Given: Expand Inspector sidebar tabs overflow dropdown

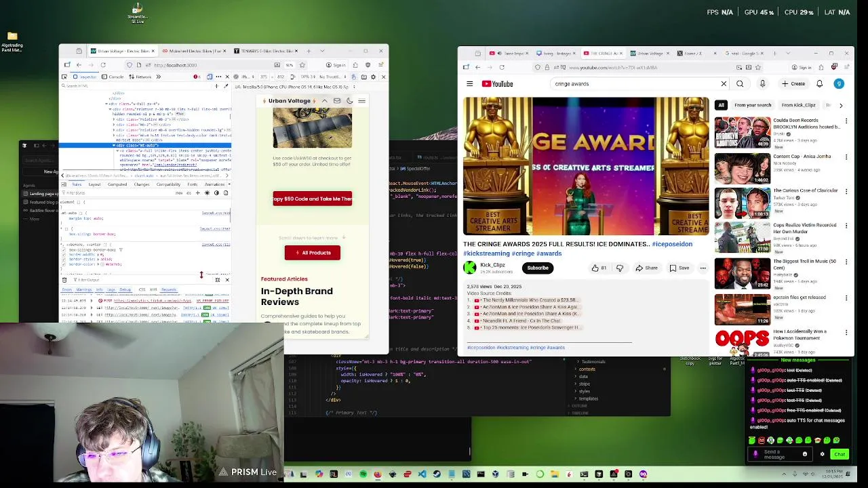Looking at the screenshot, I should click(229, 184).
